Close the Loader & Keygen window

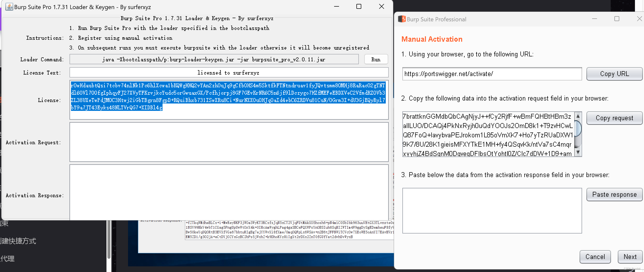(x=381, y=7)
